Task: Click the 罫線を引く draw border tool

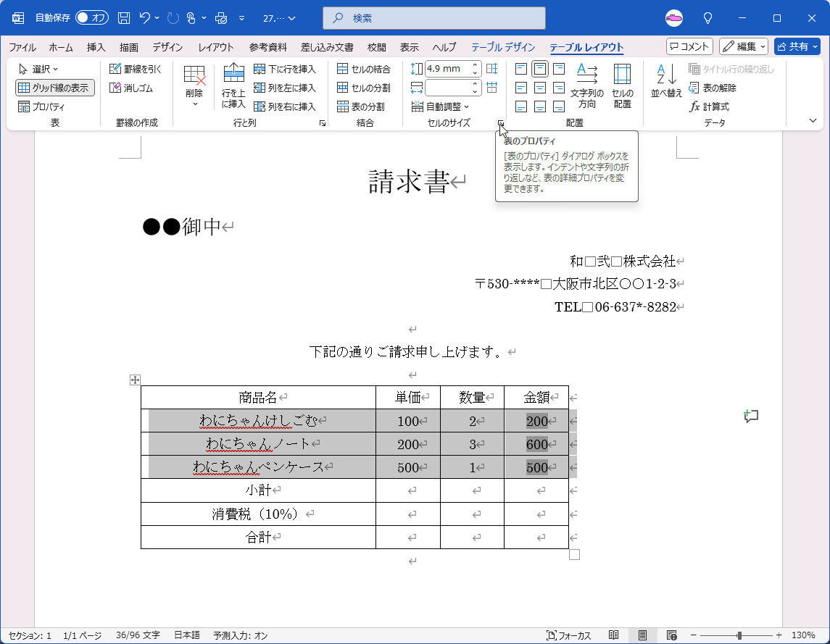Action: (135, 69)
